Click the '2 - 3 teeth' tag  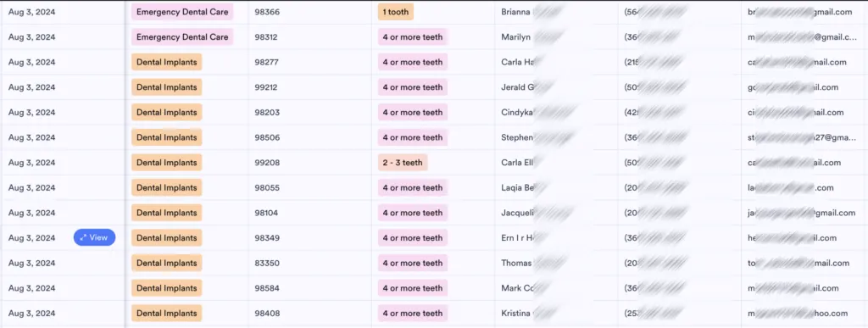point(403,163)
